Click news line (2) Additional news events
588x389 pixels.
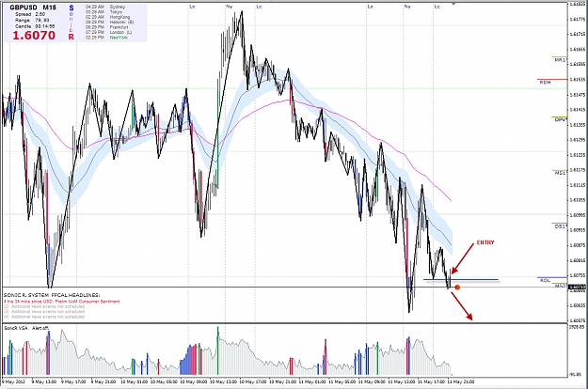(44, 306)
